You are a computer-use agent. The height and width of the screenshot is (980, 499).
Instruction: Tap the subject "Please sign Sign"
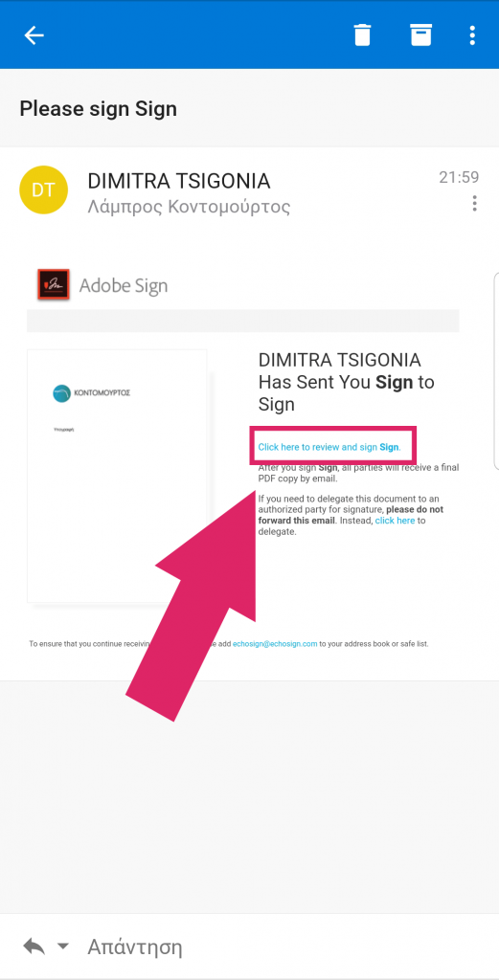[x=99, y=109]
